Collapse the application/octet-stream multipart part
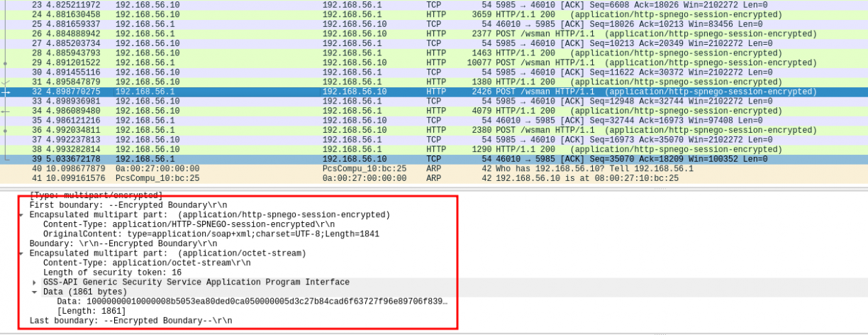This screenshot has width=868, height=335. (23, 253)
